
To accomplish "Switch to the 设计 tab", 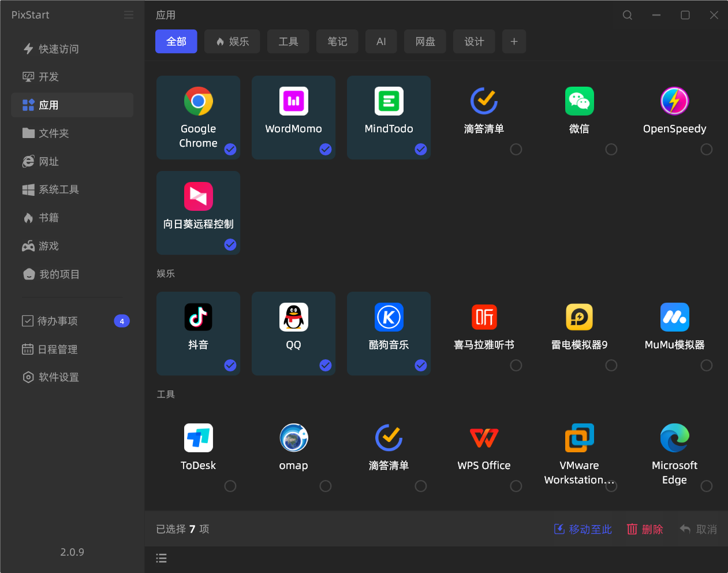I will (474, 42).
